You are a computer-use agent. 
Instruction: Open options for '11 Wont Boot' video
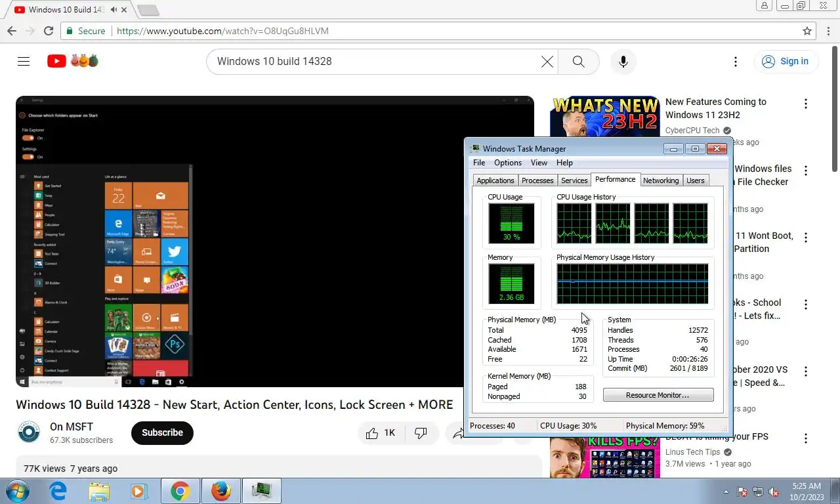[806, 238]
